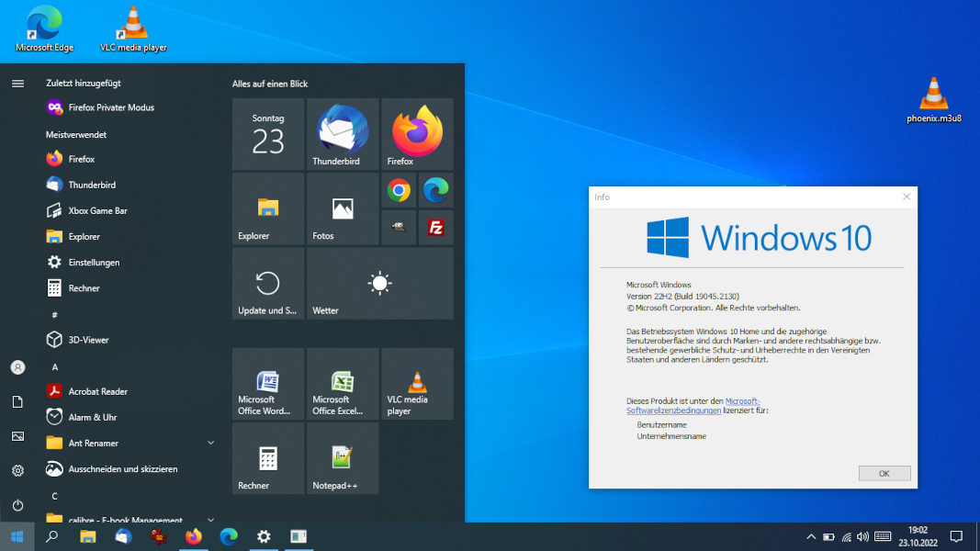Jump to # section header

54,315
